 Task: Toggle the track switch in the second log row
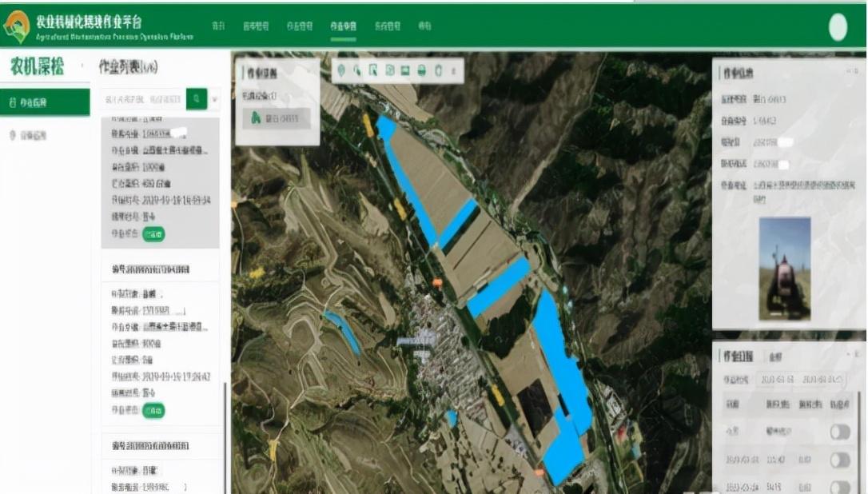840,460
